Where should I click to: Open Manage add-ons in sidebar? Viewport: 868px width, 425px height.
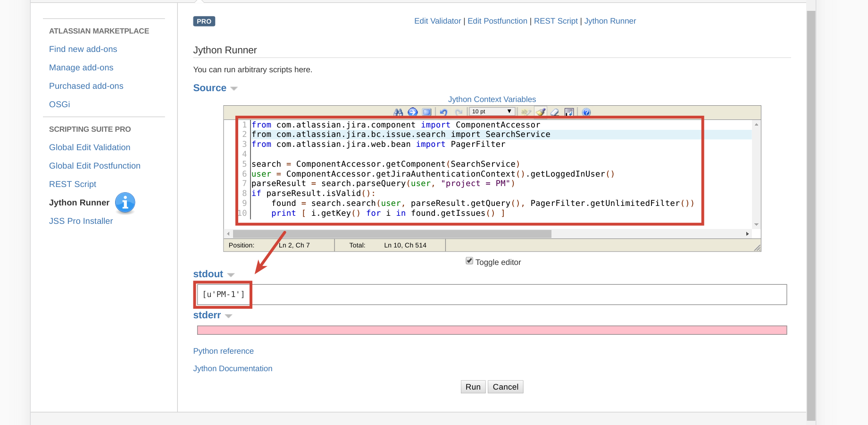[x=81, y=68]
